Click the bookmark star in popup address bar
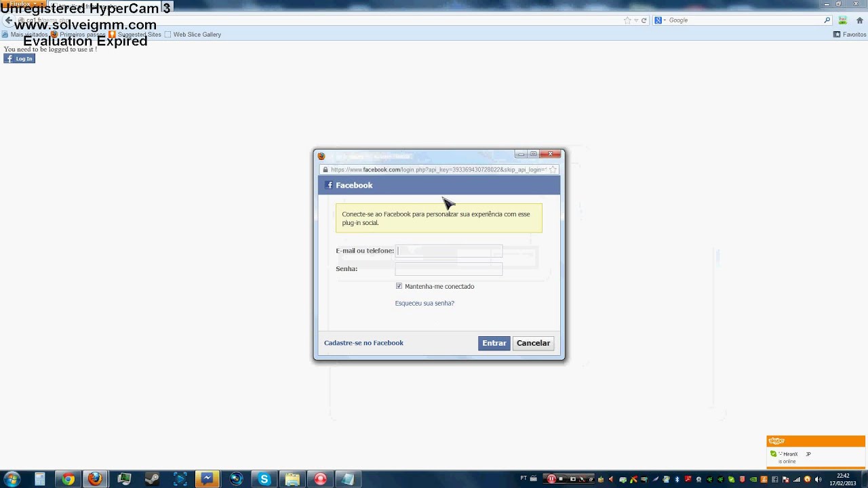 [553, 169]
